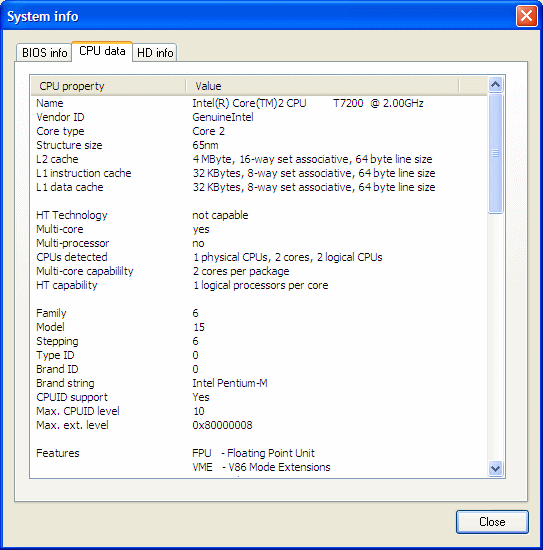Select the CPUs detected row
543x550 pixels.
tap(259, 257)
